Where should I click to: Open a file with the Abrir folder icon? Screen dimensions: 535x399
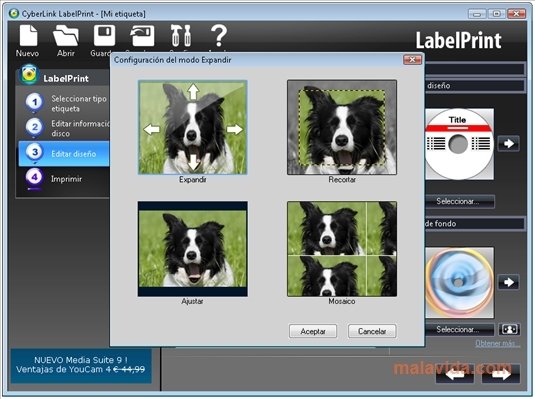[66, 35]
